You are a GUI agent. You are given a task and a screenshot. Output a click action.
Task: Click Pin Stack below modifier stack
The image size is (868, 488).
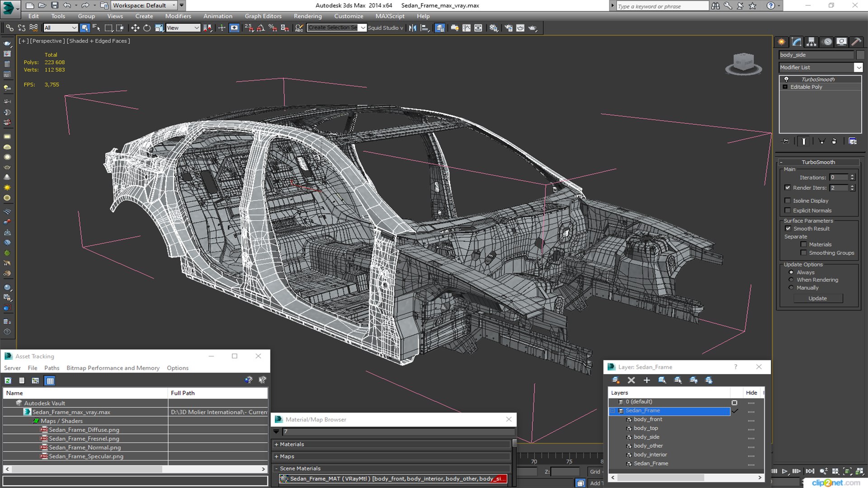click(x=786, y=141)
